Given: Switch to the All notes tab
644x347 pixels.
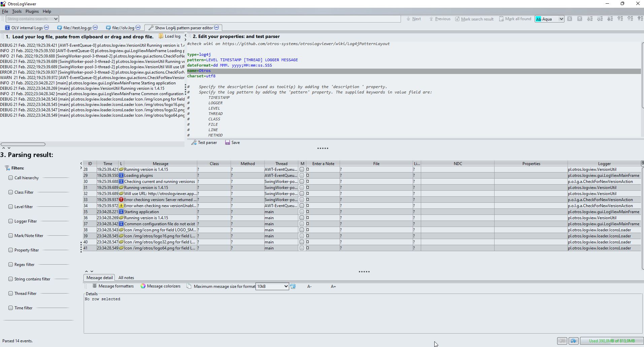Looking at the screenshot, I should 126,278.
